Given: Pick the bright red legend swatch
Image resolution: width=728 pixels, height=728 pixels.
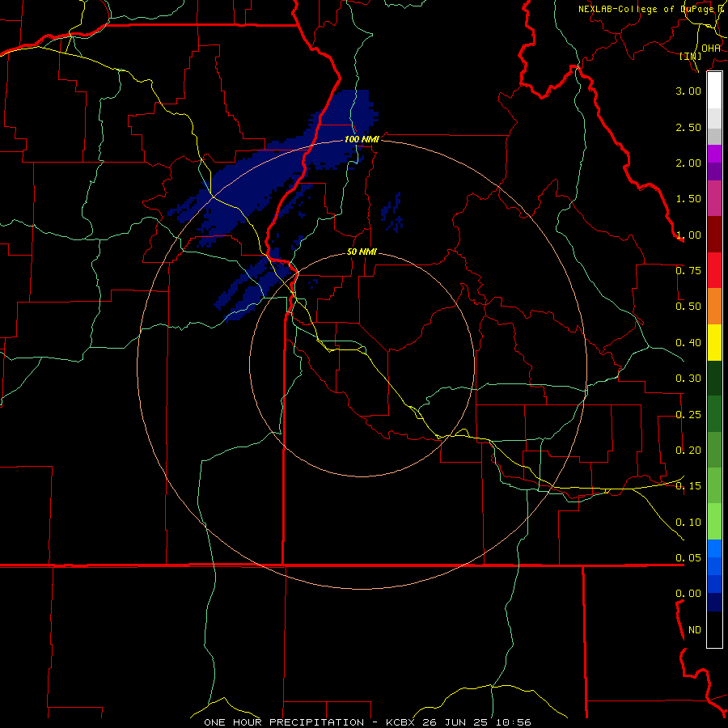Looking at the screenshot, I should coord(714,270).
